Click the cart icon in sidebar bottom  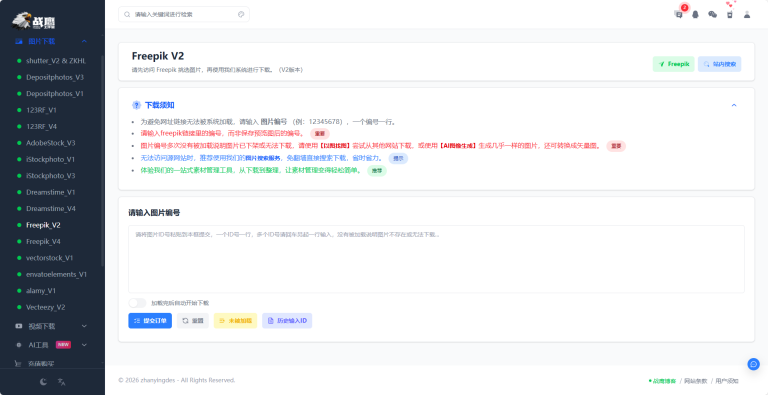coord(19,364)
